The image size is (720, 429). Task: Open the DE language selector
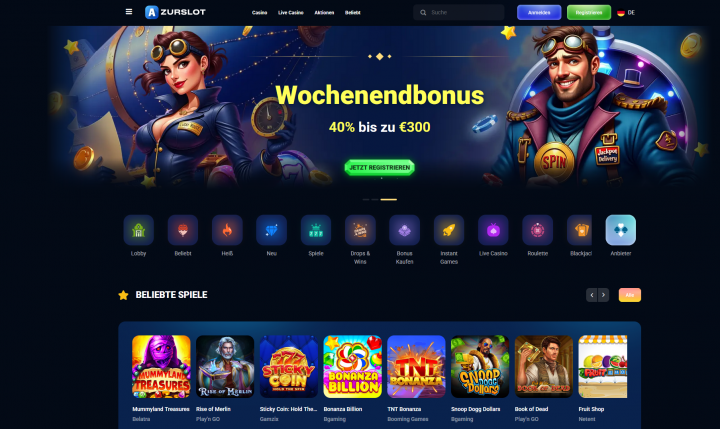pyautogui.click(x=626, y=13)
